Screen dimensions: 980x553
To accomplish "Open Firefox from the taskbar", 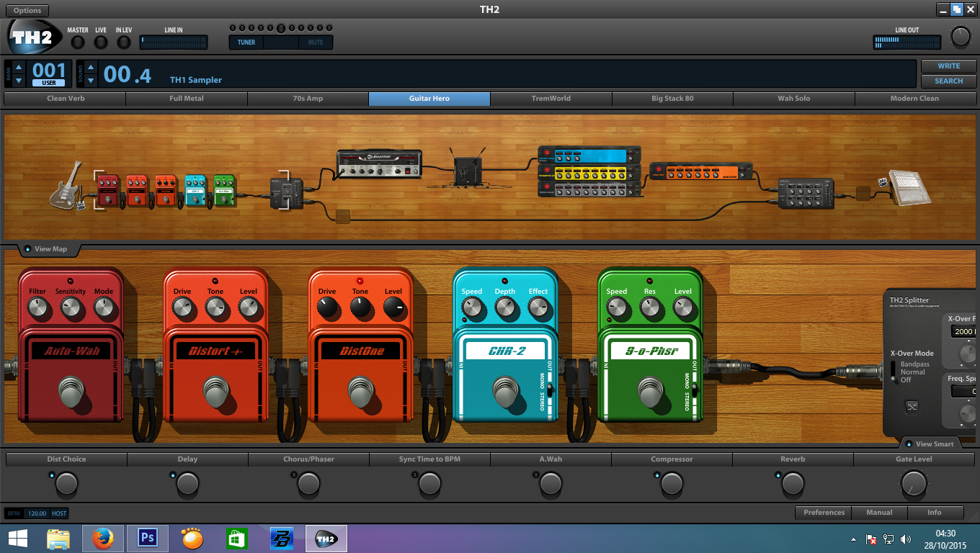I will tap(104, 538).
